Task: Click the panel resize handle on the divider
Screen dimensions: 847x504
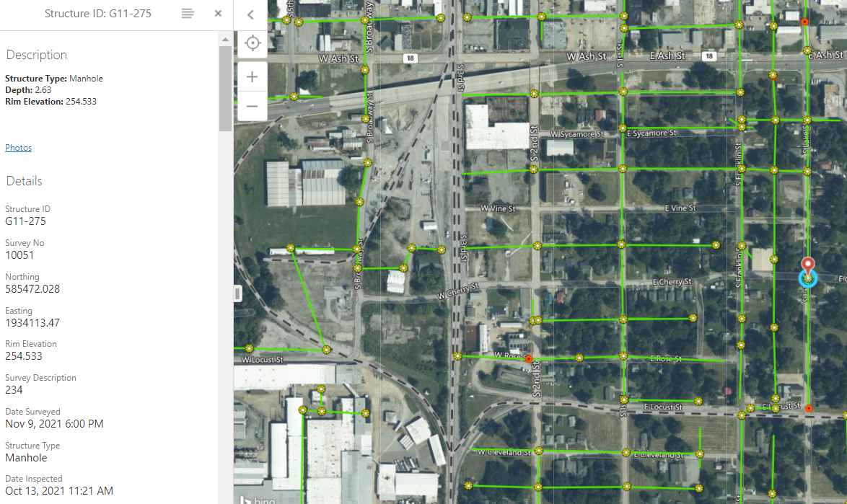Action: point(237,293)
